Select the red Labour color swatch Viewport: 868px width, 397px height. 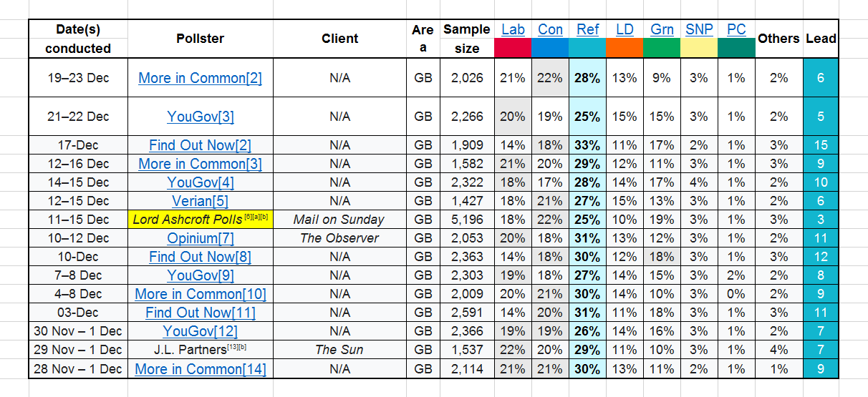tap(513, 48)
